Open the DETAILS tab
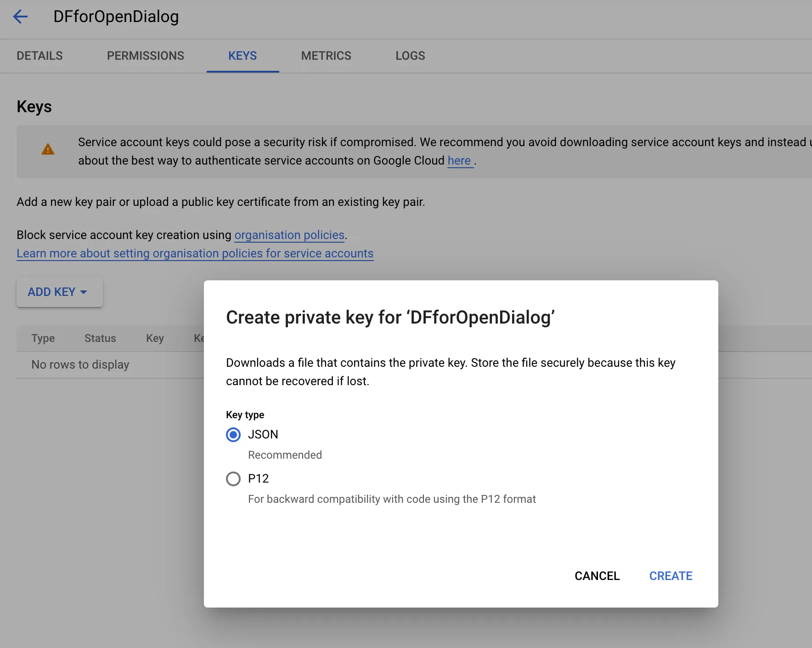Viewport: 812px width, 648px height. (39, 56)
